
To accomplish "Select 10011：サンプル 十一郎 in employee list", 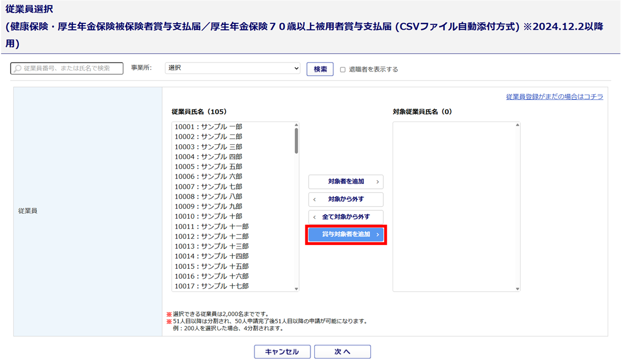I will click(x=233, y=226).
